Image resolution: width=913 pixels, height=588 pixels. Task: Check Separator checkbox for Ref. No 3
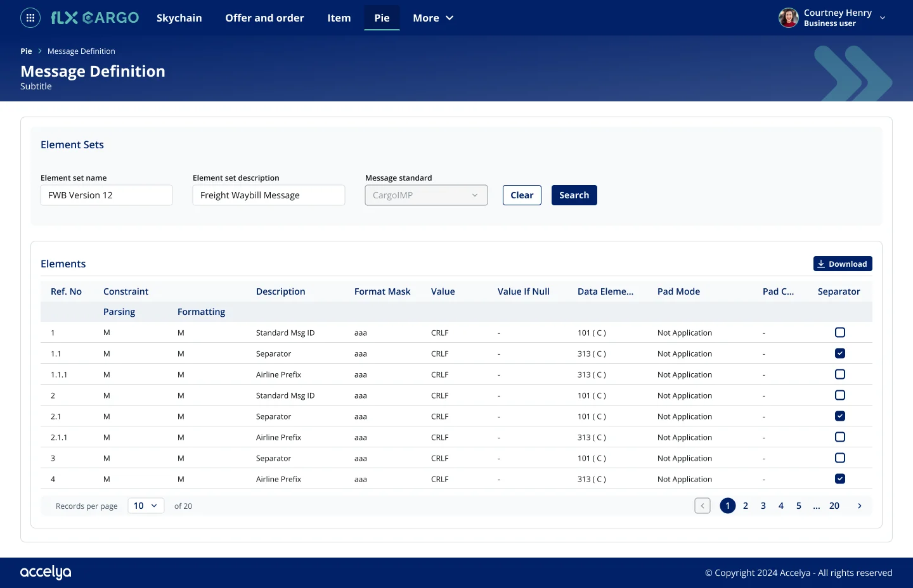pyautogui.click(x=840, y=458)
